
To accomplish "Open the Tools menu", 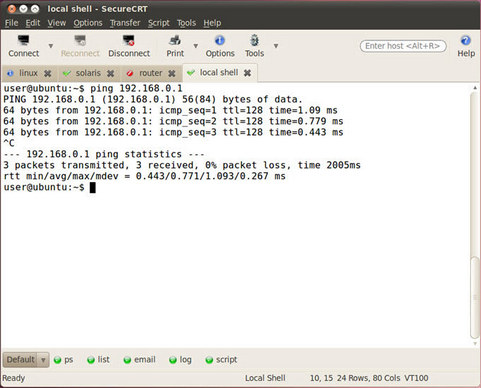I will pos(186,23).
